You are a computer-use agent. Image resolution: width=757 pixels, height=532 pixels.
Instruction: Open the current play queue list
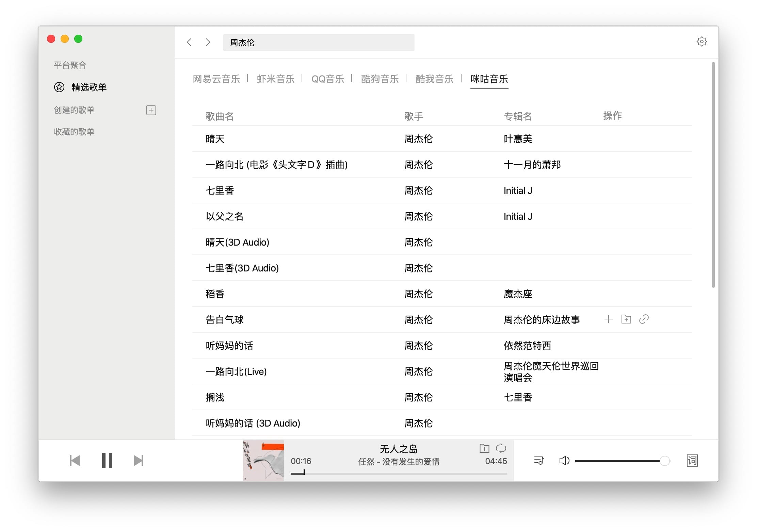[x=539, y=461]
